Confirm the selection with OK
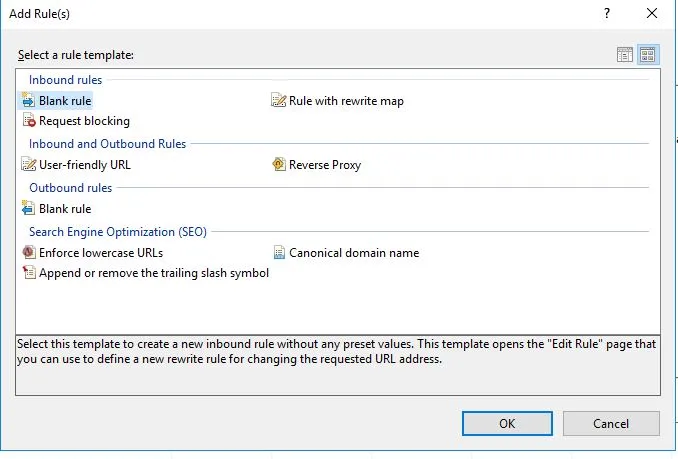This screenshot has height=459, width=678. [x=507, y=423]
